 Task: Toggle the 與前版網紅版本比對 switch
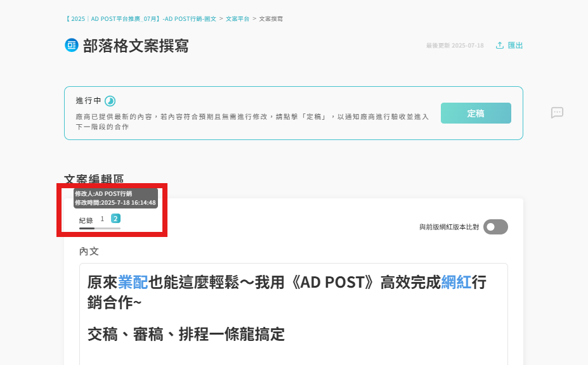coord(495,227)
